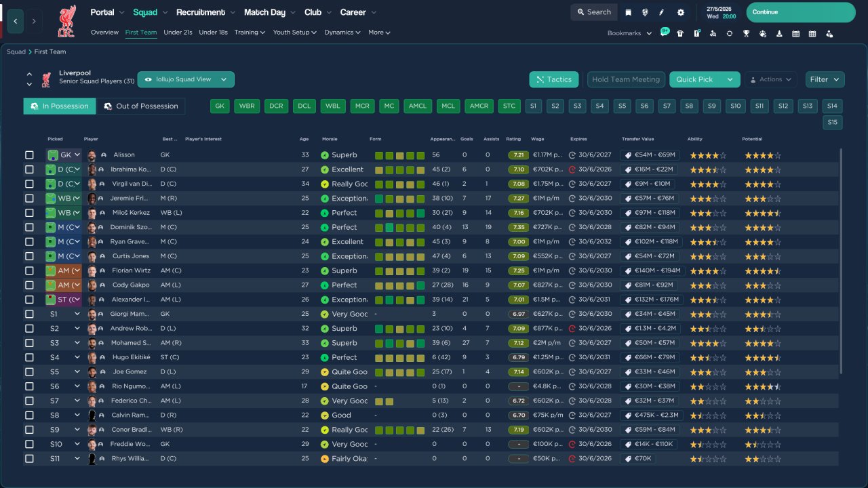Open the messages speech bubble with 9+ badge
Image resolution: width=868 pixels, height=488 pixels.
pyautogui.click(x=665, y=32)
